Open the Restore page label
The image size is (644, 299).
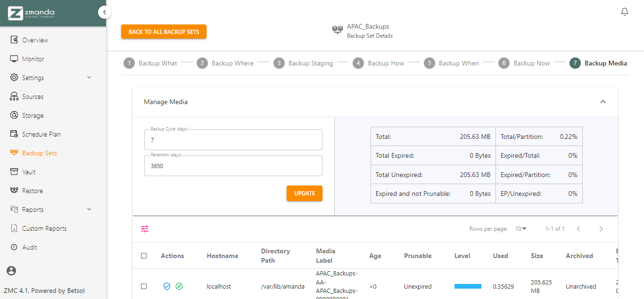(x=33, y=191)
